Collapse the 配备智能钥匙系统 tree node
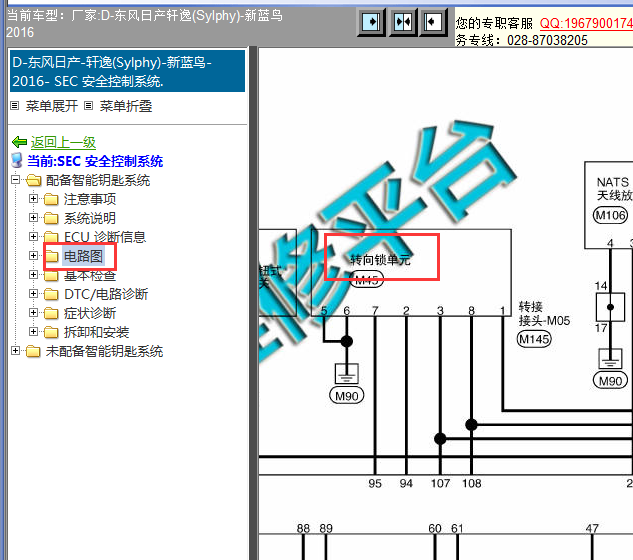633x560 pixels. (x=15, y=180)
